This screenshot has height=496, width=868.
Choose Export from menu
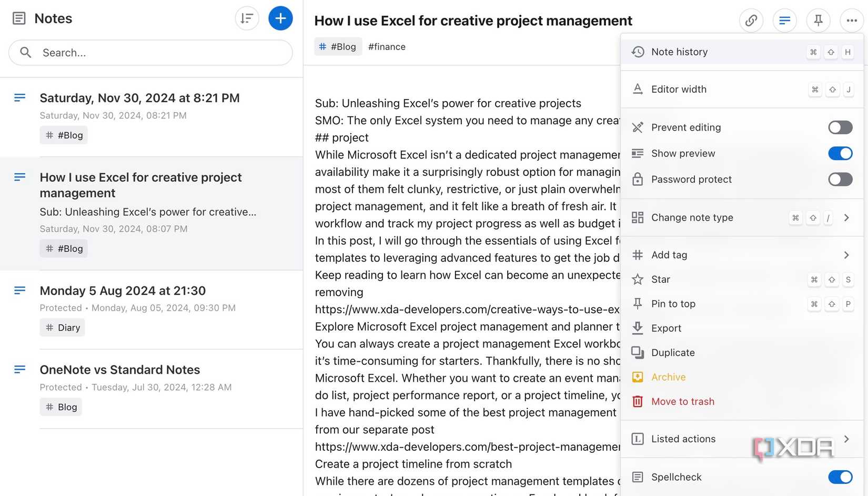pos(742,328)
